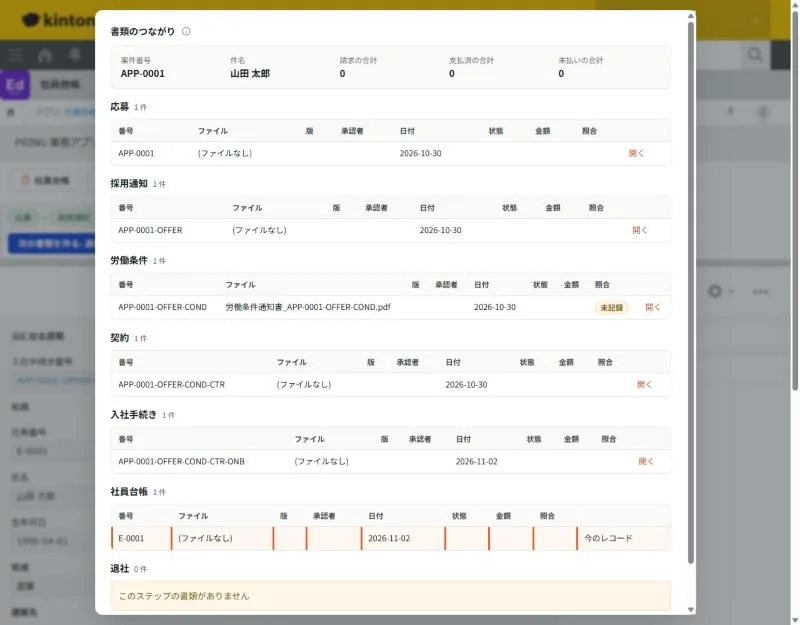Click the 未払いの合計 value 0

pos(561,73)
